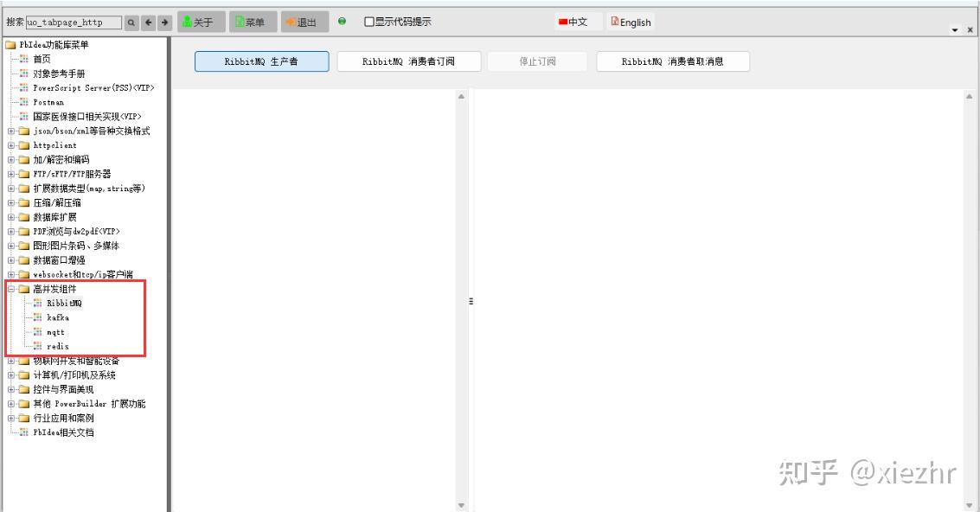The height and width of the screenshot is (512, 980).
Task: Go back with the left arrow icon
Action: click(148, 22)
